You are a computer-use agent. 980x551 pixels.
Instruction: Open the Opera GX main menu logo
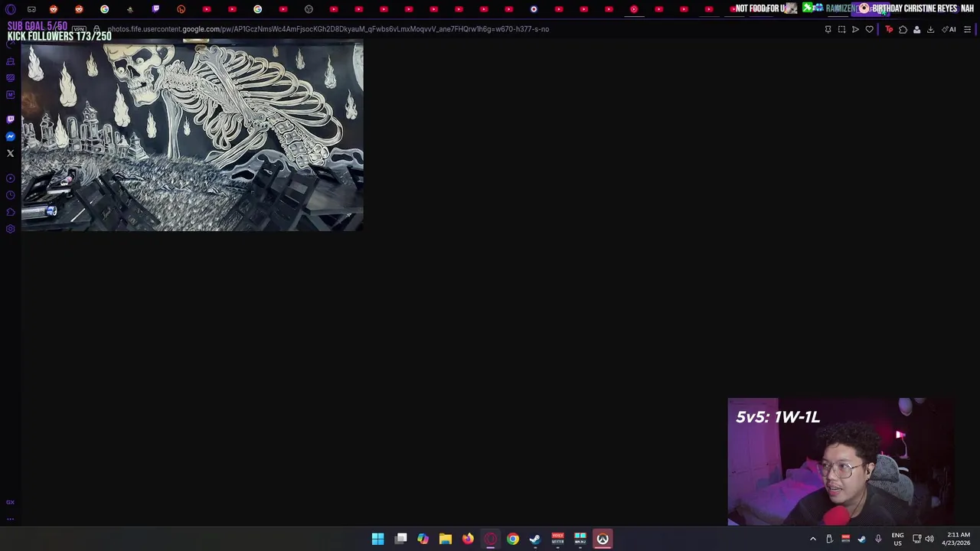11,9
